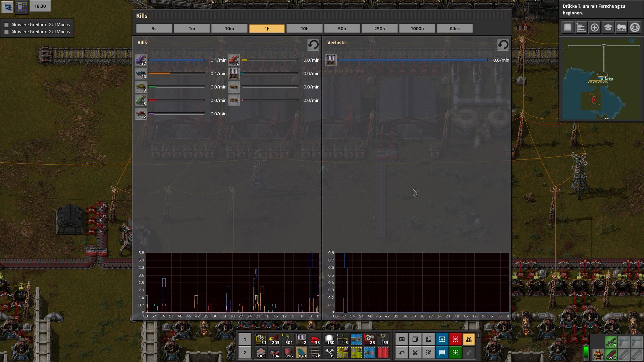Viewport: 644px width, 362px height.
Task: Check the second Greifarm GUI Modus checkbox
Action: coord(6,32)
